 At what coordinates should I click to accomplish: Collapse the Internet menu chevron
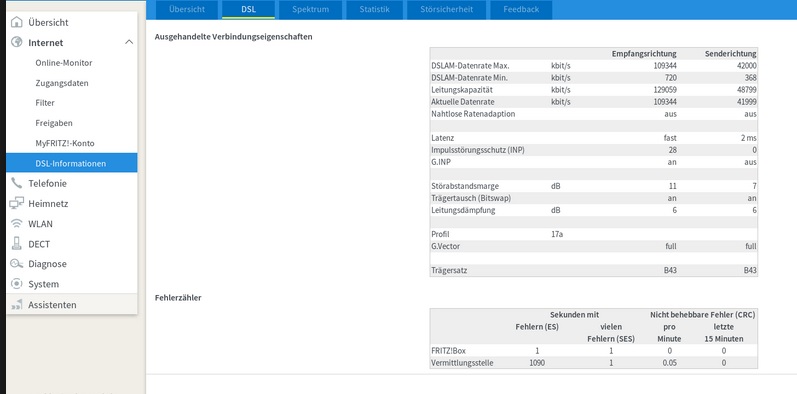click(x=129, y=42)
